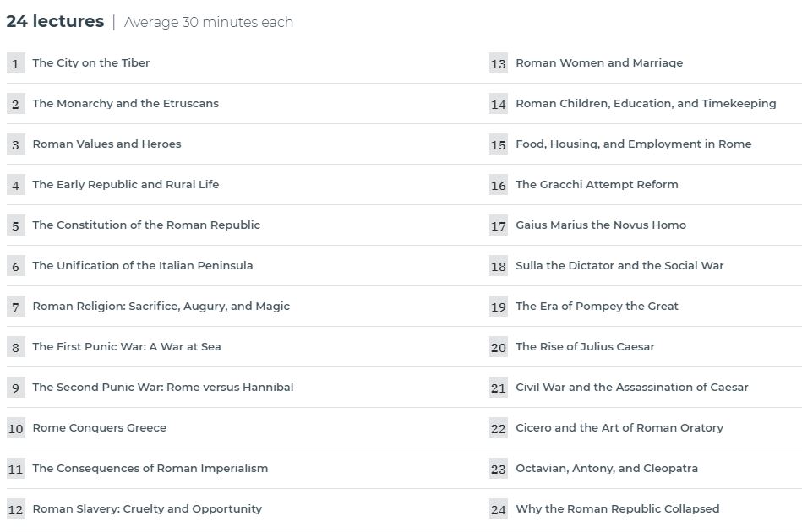Select The First Punic War lecture

pyautogui.click(x=127, y=346)
